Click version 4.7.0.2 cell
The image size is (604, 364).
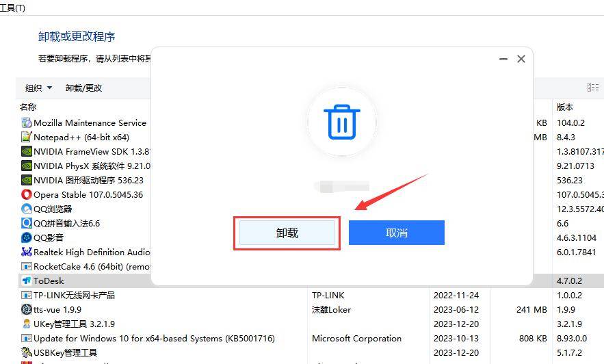point(569,281)
